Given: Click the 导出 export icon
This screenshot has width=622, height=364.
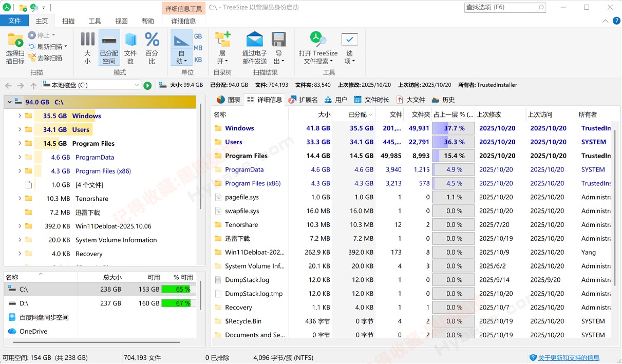Looking at the screenshot, I should (279, 47).
